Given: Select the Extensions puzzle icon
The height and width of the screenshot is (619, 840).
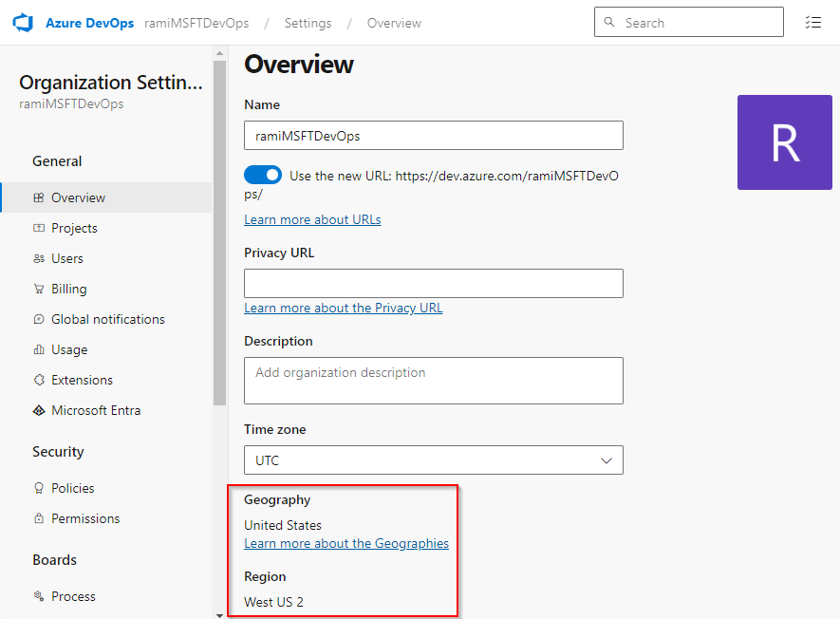Looking at the screenshot, I should 38,380.
